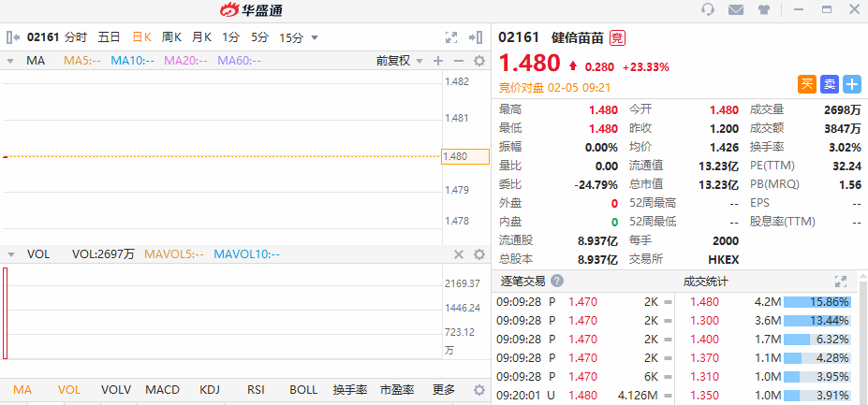
Task: Click the +23.33% change value
Action: (x=645, y=67)
